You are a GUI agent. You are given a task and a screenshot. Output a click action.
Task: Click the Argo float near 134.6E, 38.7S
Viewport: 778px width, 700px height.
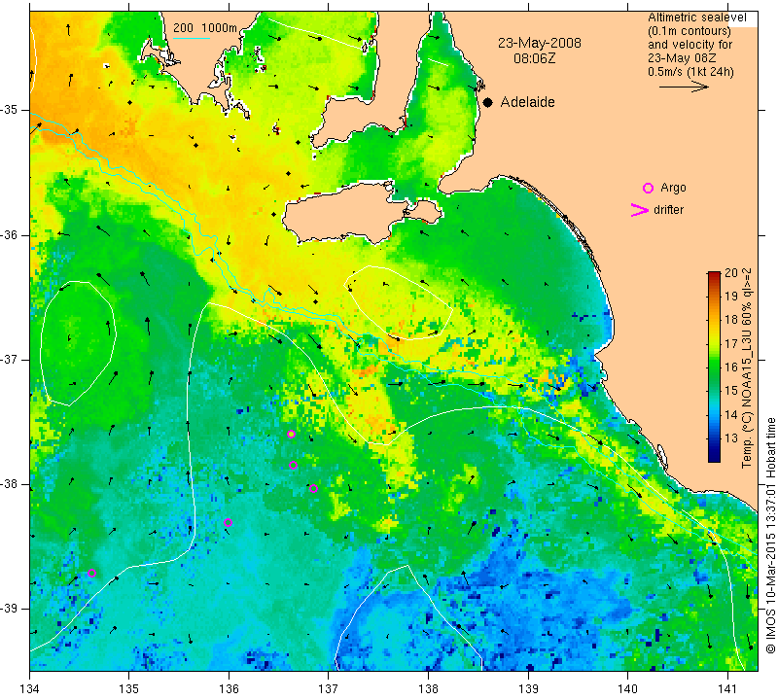[91, 573]
